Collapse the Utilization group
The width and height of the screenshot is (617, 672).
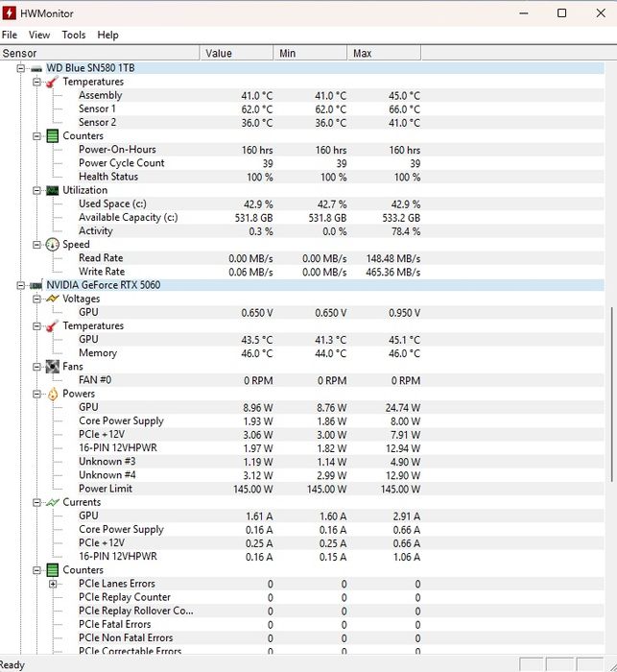point(36,191)
